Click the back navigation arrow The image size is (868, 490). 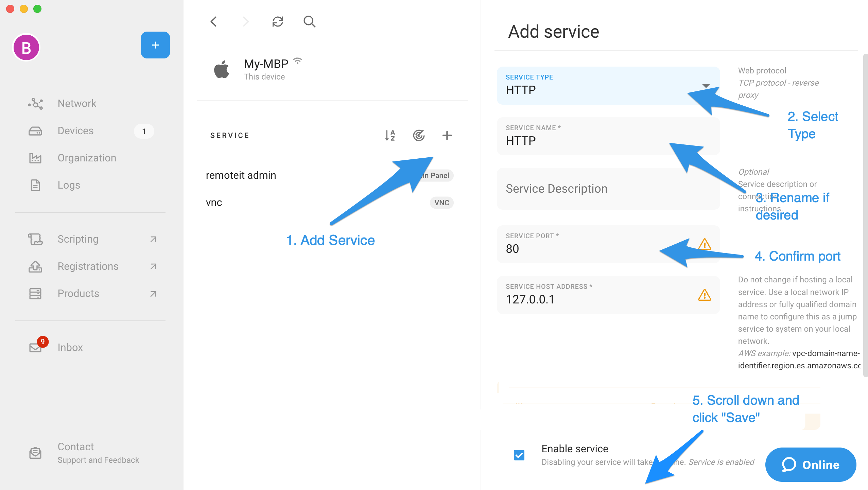214,22
